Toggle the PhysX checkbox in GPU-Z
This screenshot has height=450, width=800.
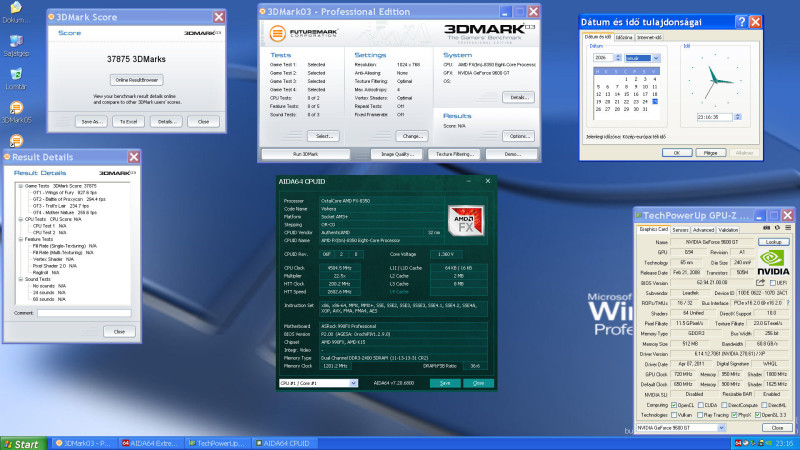[x=734, y=415]
